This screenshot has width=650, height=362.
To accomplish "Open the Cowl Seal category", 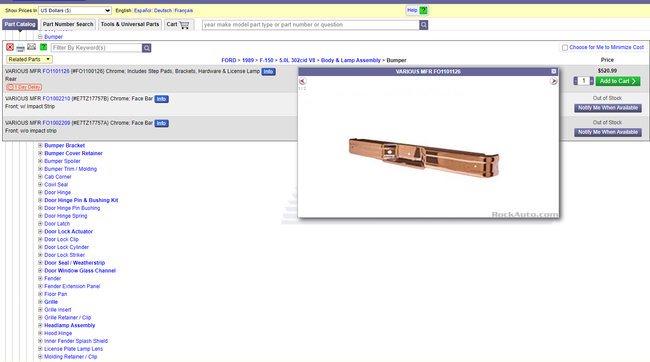I will pos(56,185).
